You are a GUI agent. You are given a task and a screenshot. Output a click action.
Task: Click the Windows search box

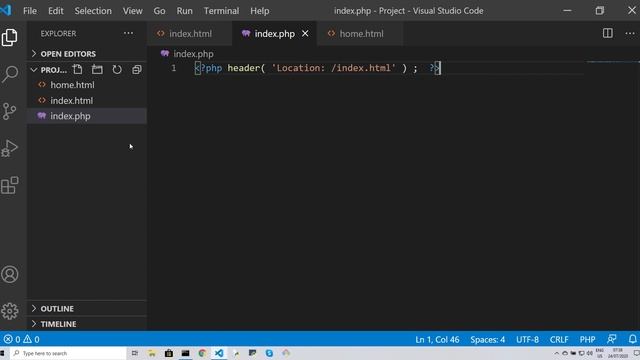tap(67, 353)
